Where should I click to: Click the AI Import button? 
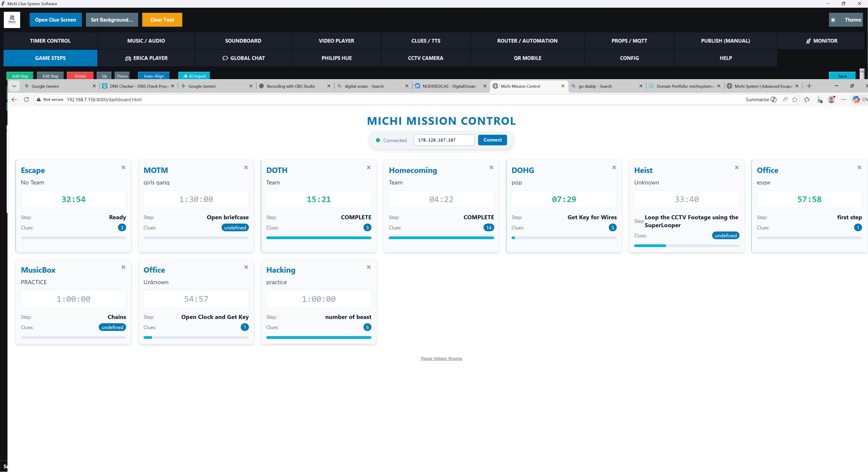coord(194,76)
